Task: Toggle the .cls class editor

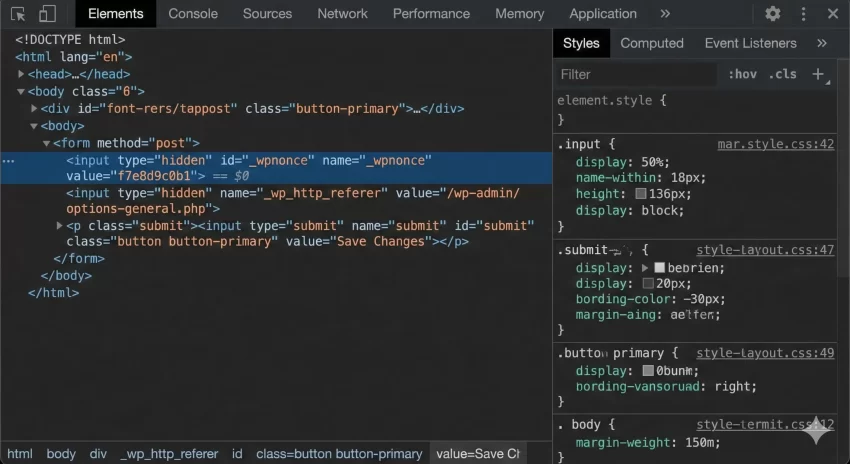Action: tap(783, 74)
